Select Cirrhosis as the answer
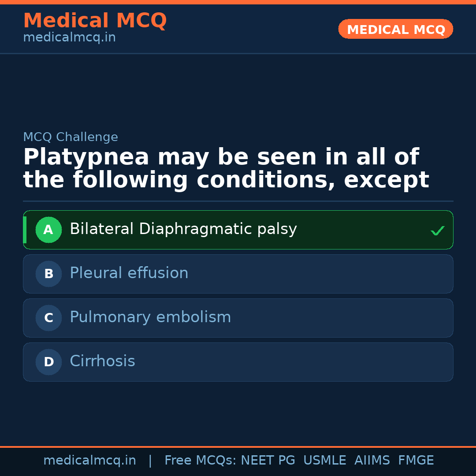The width and height of the screenshot is (476, 476). [x=102, y=361]
